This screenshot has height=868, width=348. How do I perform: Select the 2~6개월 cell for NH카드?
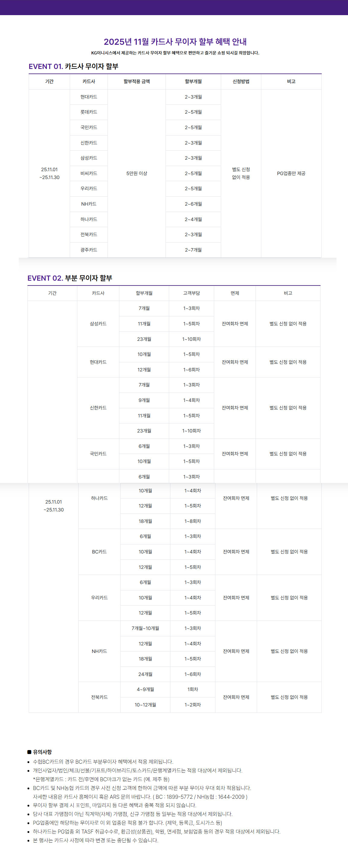pos(193,204)
